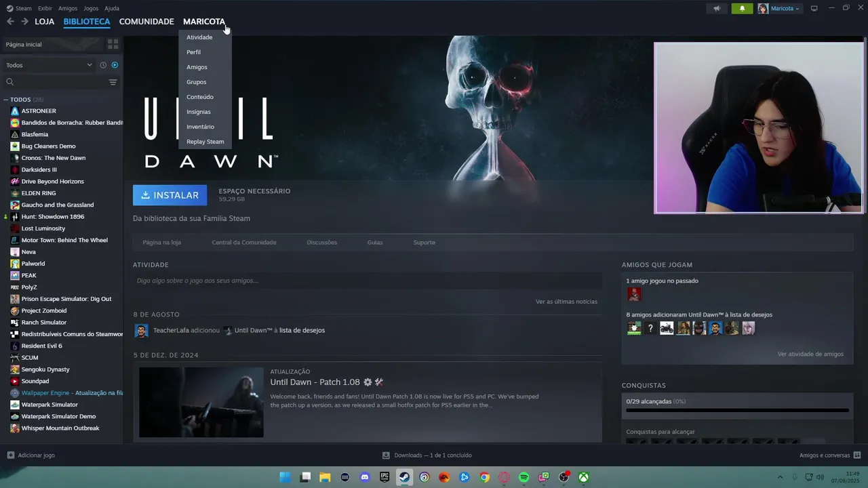Open the green notifications bell
868x488 pixels.
(x=742, y=8)
